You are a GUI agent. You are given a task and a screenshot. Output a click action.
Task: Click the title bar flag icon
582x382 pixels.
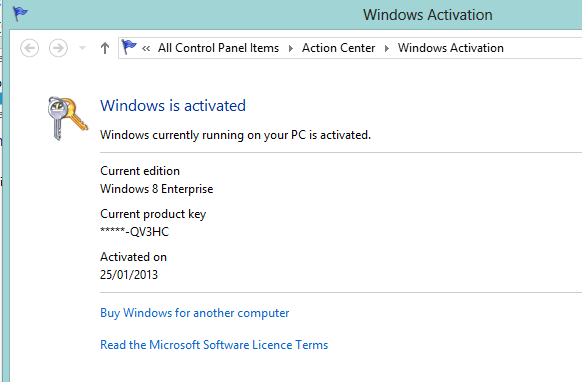tap(20, 14)
